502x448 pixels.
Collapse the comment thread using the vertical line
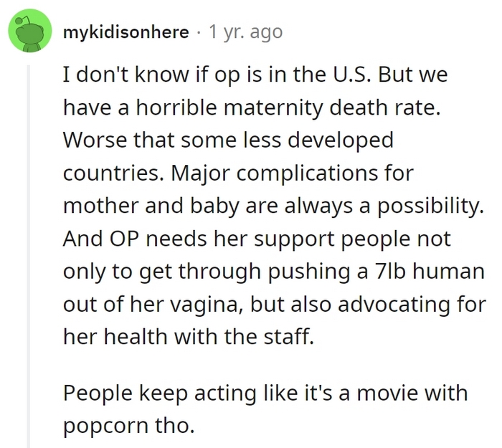pyautogui.click(x=29, y=256)
